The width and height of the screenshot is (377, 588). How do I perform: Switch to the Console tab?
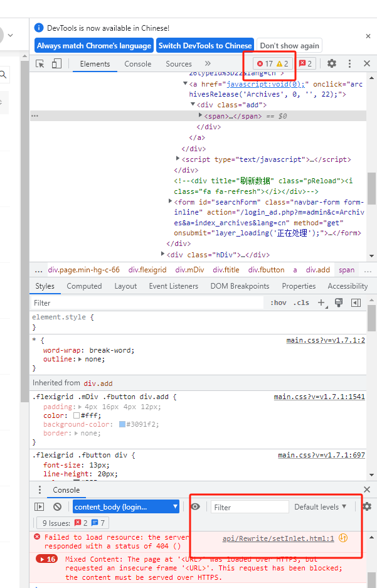[138, 64]
